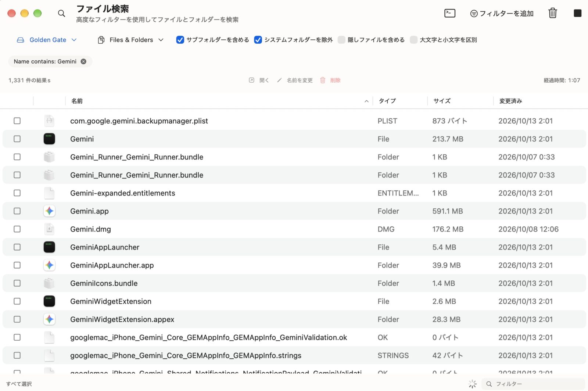Click the backupmanager.plist file icon
Viewport: 588px width, 391px height.
point(49,121)
